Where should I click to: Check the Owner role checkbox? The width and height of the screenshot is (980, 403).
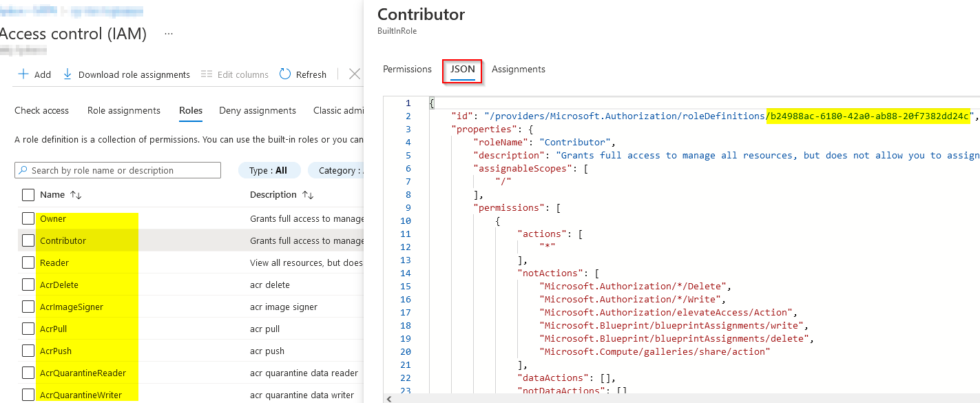[x=28, y=218]
